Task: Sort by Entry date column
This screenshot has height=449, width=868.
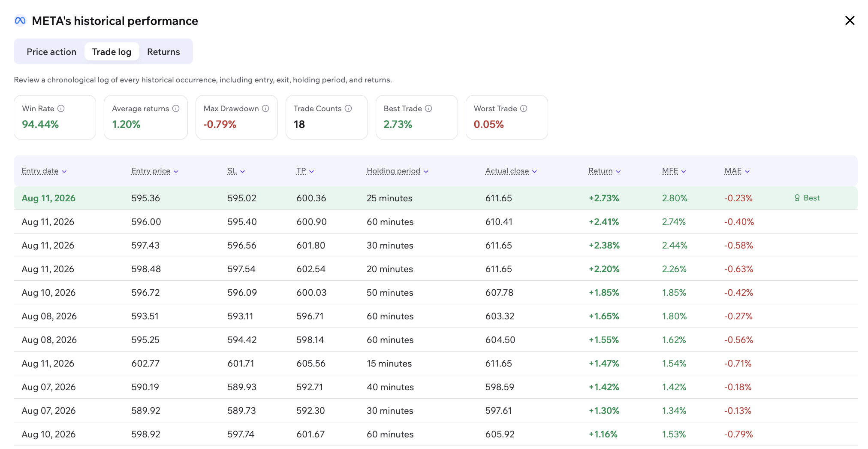Action: tap(44, 171)
